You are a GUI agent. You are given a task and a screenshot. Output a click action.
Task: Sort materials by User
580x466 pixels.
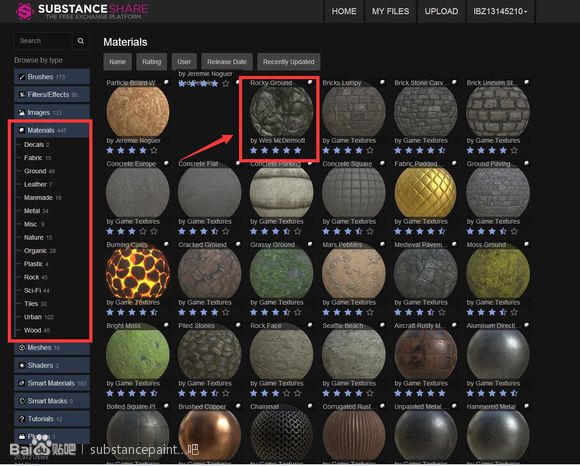(x=184, y=62)
